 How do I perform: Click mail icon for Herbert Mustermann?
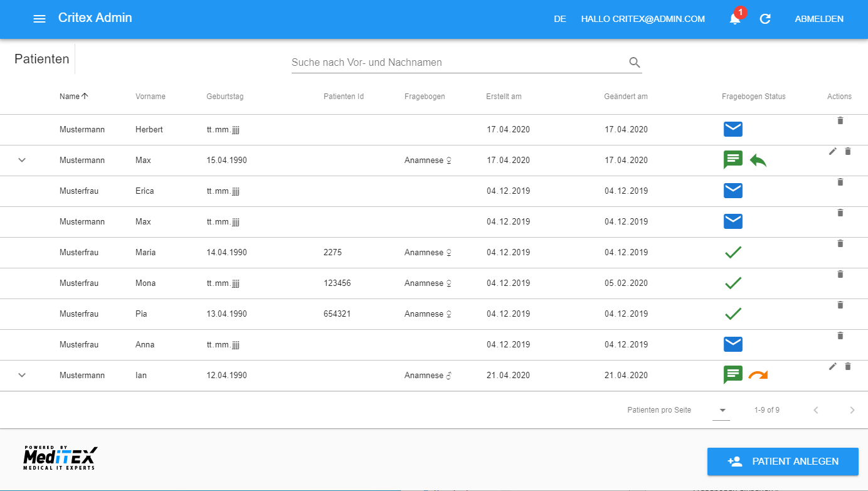[x=733, y=129]
